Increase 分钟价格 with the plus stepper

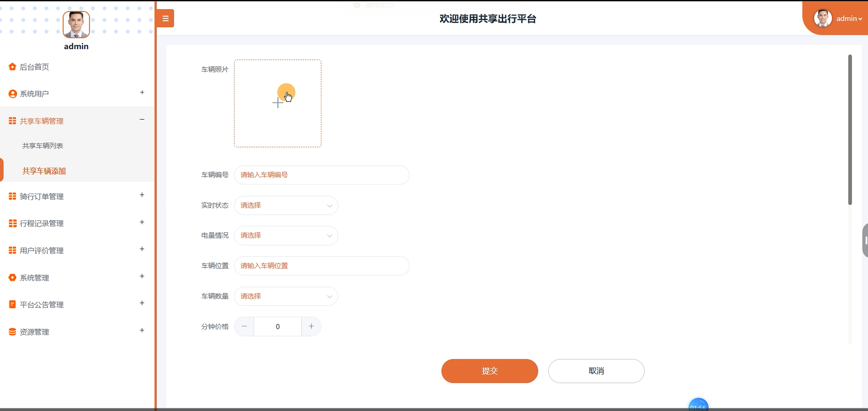click(x=311, y=327)
